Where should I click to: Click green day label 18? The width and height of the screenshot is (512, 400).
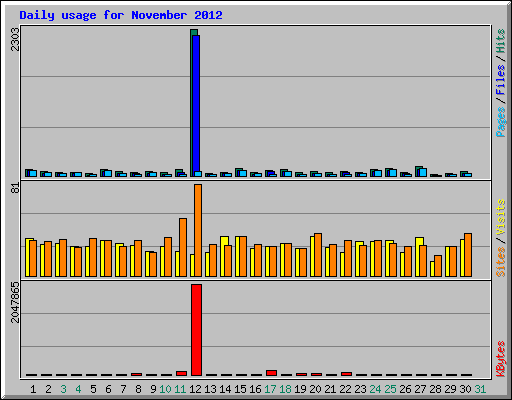click(x=285, y=389)
